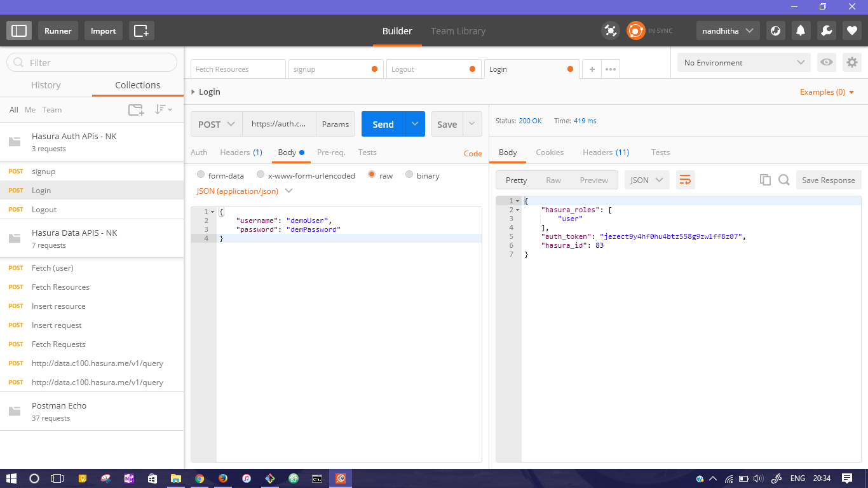Image resolution: width=868 pixels, height=488 pixels.
Task: Click environment quick look eye icon
Action: pos(826,62)
